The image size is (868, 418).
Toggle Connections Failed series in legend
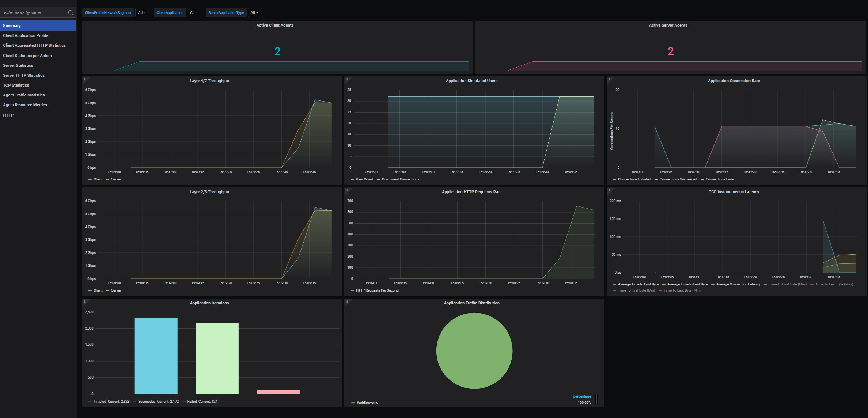[720, 179]
